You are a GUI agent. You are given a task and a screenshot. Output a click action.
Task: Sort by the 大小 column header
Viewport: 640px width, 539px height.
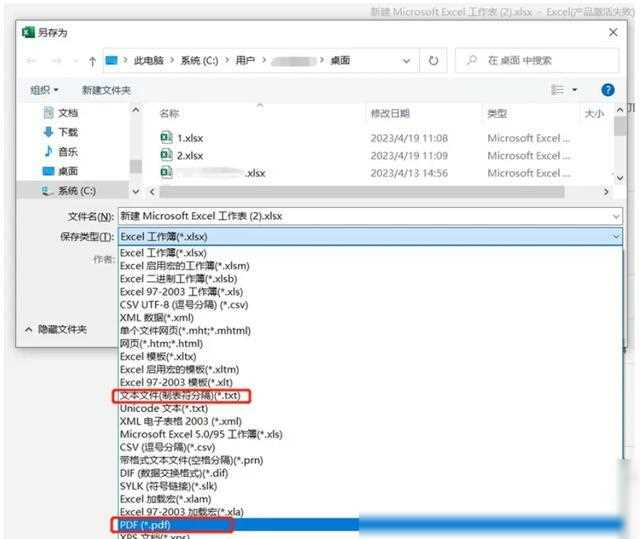coord(594,113)
